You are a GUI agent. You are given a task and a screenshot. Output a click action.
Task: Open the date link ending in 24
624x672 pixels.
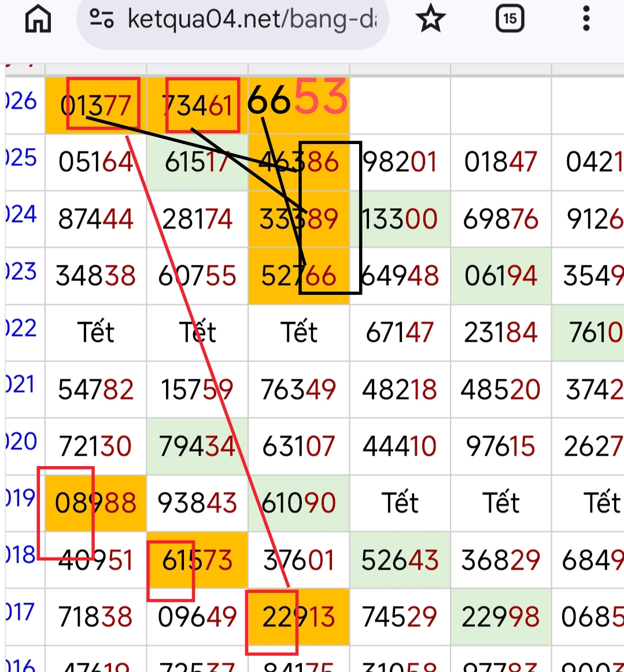click(21, 215)
